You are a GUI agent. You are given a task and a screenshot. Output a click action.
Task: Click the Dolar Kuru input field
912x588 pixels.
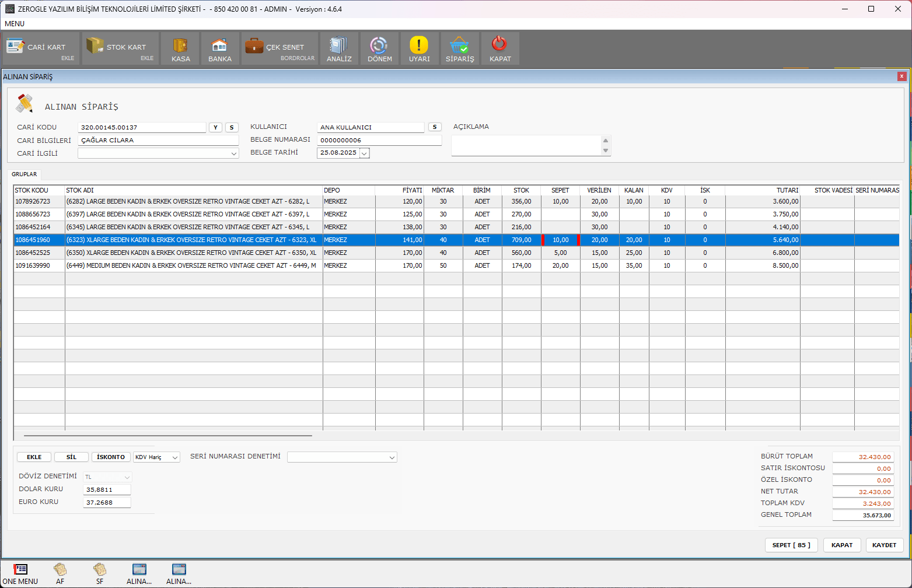pyautogui.click(x=107, y=490)
